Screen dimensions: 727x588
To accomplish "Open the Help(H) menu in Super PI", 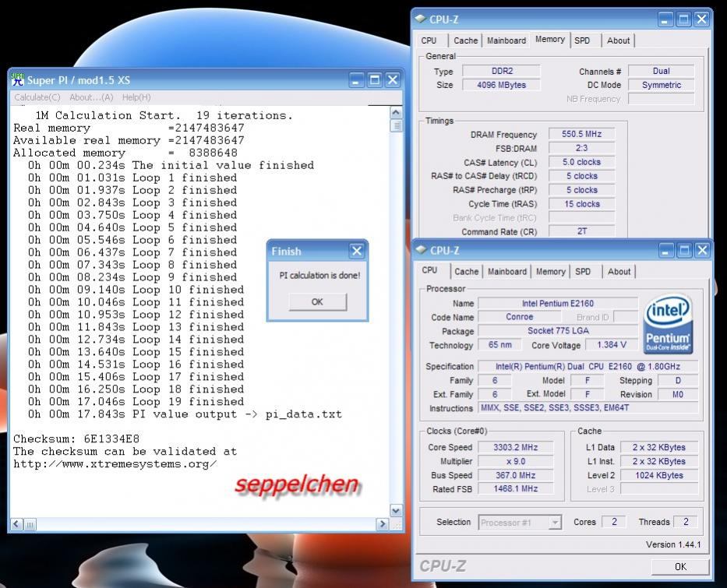I will [x=136, y=97].
